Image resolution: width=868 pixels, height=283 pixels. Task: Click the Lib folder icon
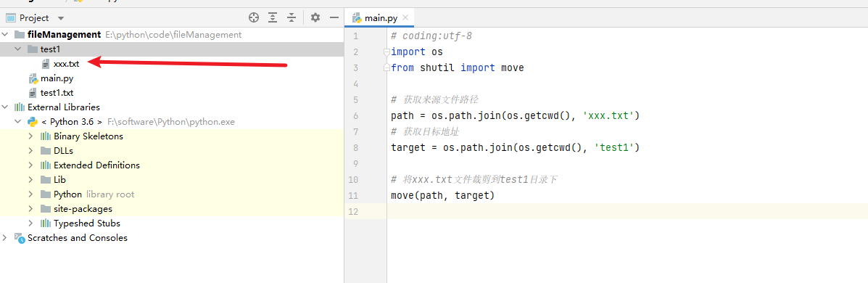[46, 179]
